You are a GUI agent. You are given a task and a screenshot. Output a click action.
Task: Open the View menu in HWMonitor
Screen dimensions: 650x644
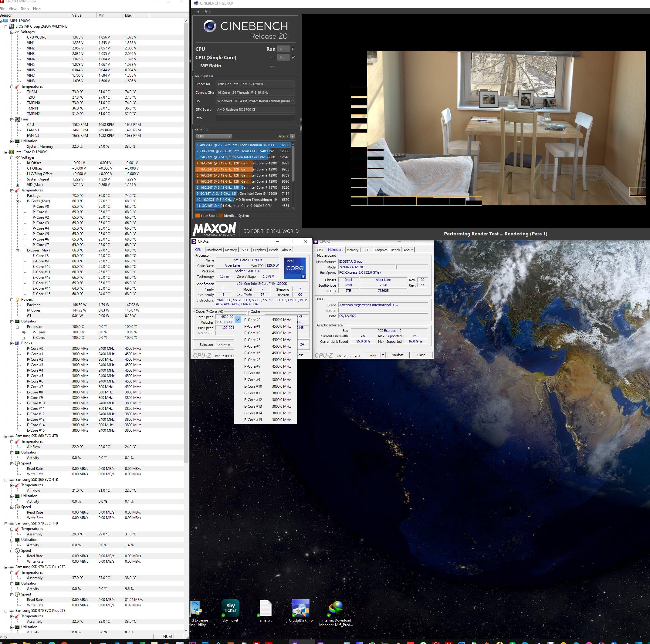(x=12, y=9)
